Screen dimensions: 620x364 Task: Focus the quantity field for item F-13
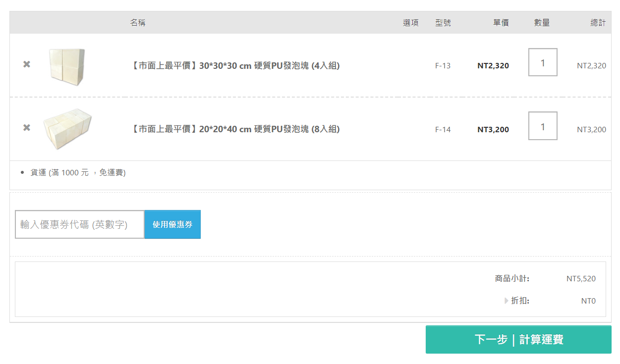(543, 62)
